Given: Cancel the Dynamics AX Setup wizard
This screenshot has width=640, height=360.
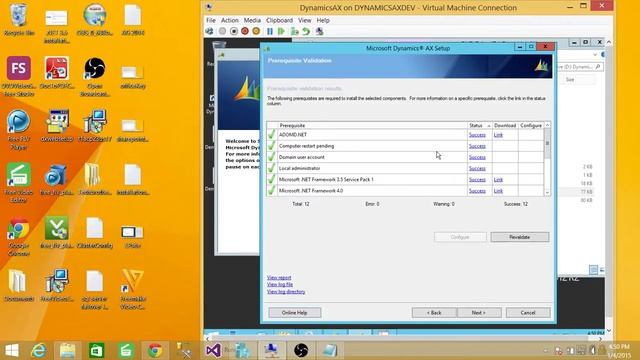Looking at the screenshot, I should [528, 313].
